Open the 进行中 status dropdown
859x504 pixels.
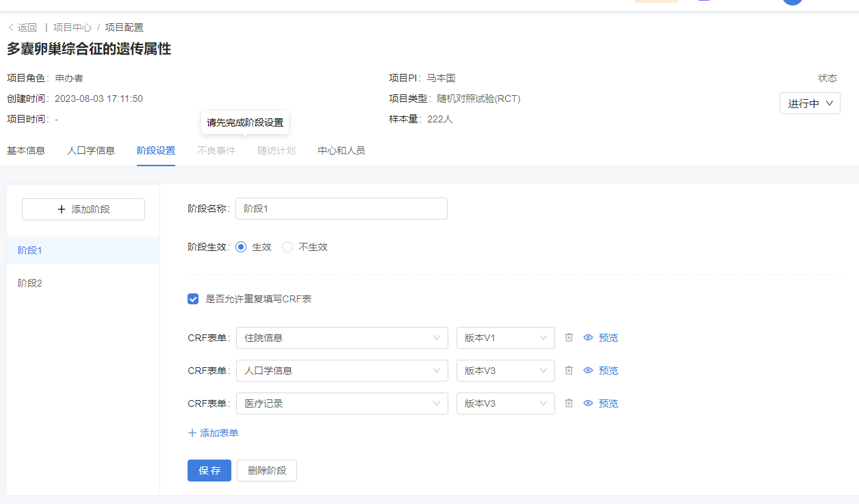[x=810, y=104]
